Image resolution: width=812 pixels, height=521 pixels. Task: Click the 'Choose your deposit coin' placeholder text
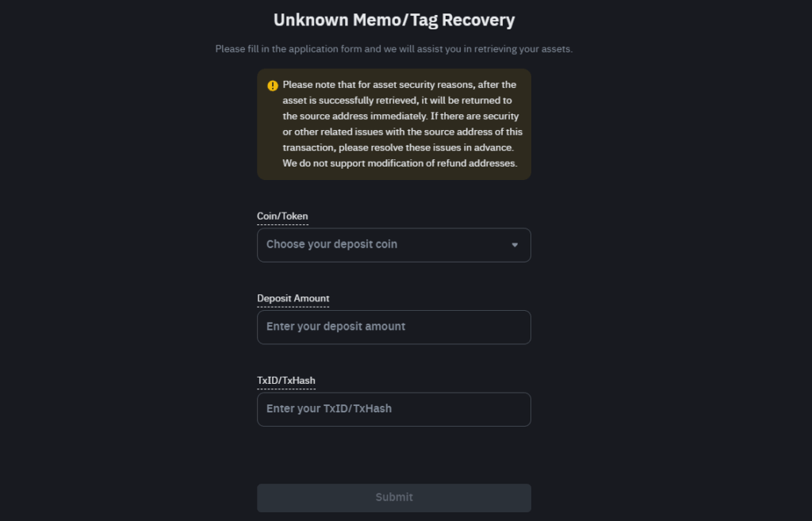tap(332, 244)
